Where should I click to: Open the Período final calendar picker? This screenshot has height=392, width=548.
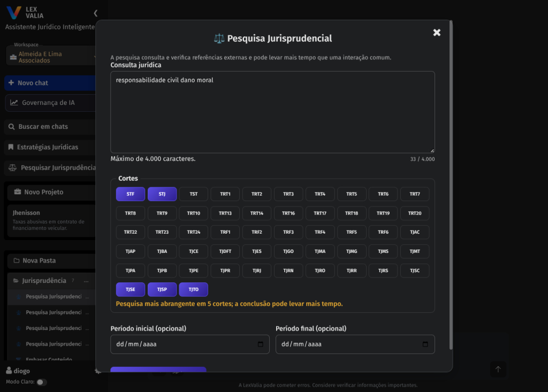tap(425, 344)
